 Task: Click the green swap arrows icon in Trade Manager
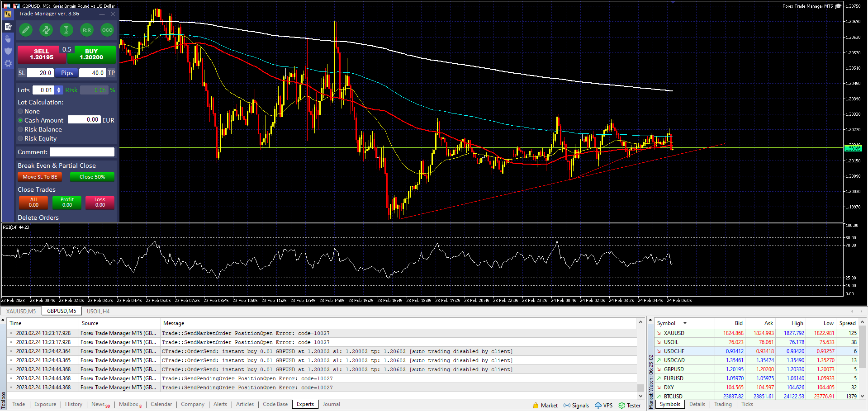(46, 30)
